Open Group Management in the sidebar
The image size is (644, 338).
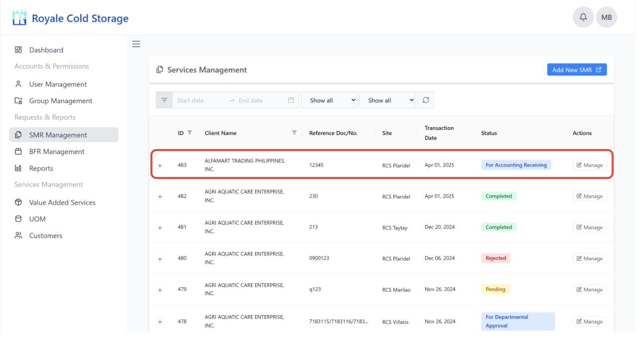point(64,101)
